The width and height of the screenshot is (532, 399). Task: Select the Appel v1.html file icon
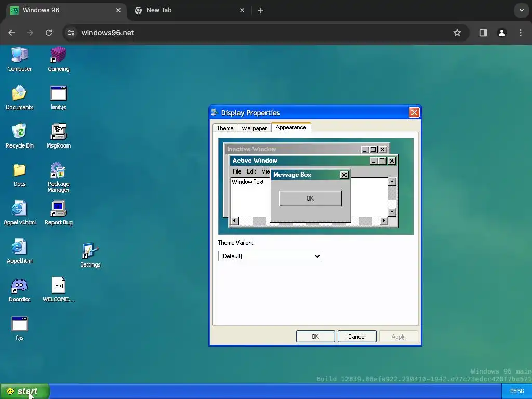[19, 213]
